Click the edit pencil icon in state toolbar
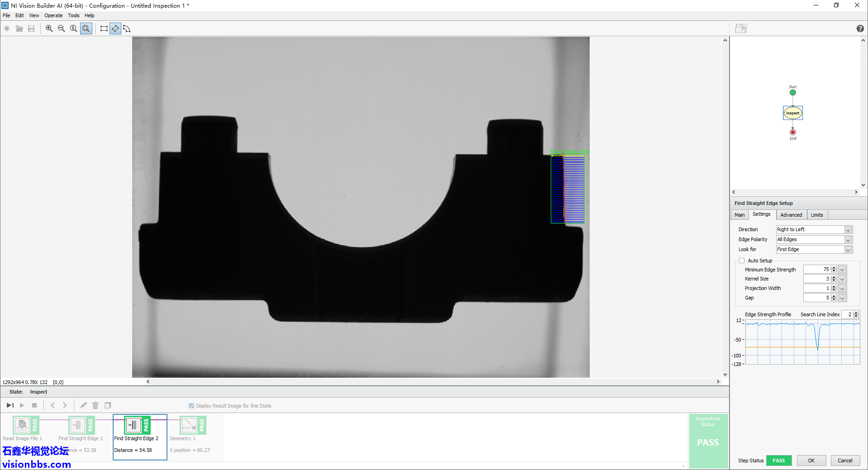This screenshot has width=868, height=470. point(83,405)
